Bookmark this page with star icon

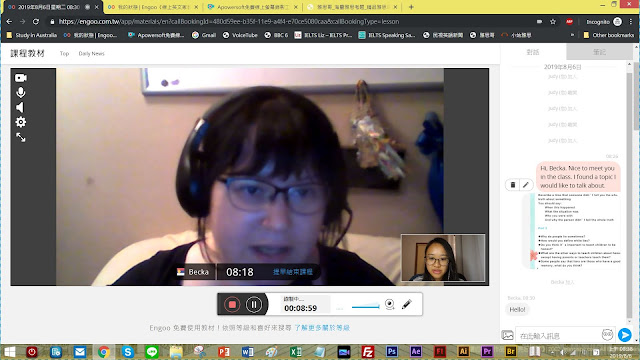pos(553,22)
